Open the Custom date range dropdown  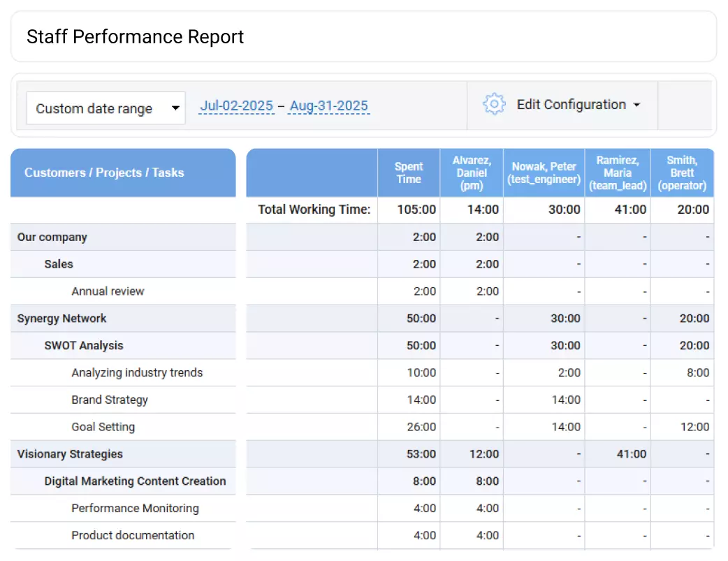click(x=106, y=108)
